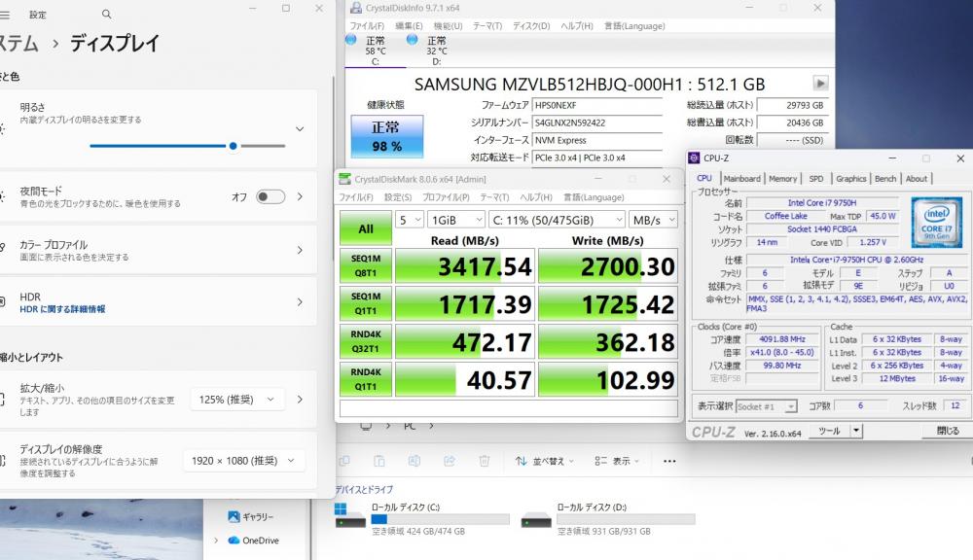The image size is (973, 560).
Task: Click the OneDrive cloud icon in sidebar
Action: coord(234,541)
